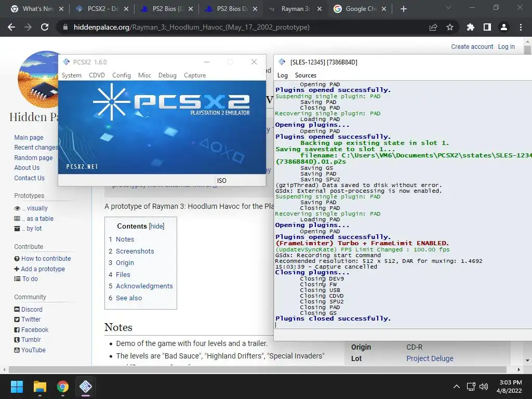
Task: Open a new browser tab
Action: 403,9
